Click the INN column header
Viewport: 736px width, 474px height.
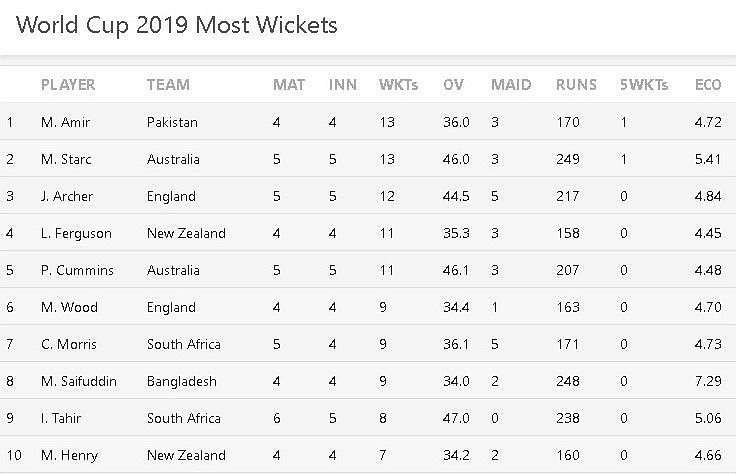(x=343, y=85)
